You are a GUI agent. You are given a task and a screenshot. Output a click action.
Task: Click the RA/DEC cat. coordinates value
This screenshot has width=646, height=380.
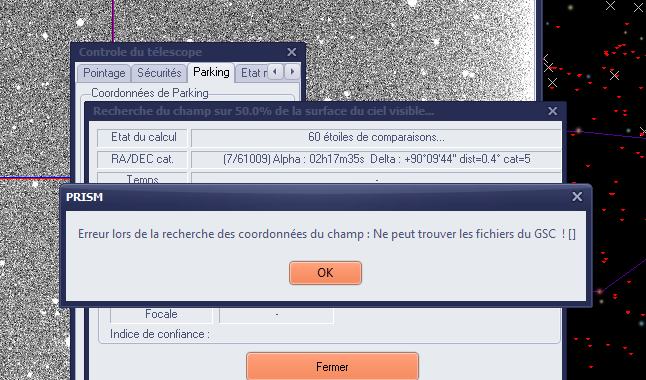point(376,159)
